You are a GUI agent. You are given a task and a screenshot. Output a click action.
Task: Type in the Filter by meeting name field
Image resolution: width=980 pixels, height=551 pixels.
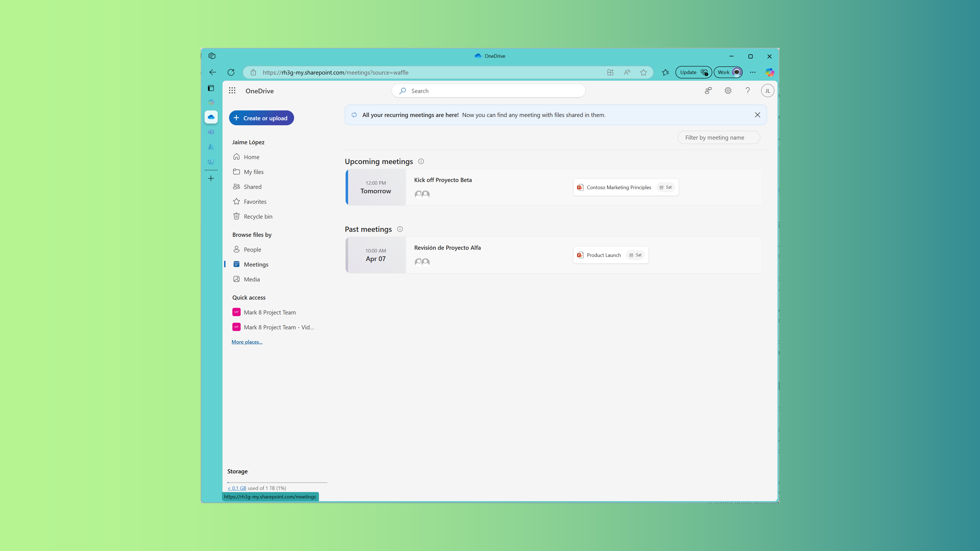point(718,137)
